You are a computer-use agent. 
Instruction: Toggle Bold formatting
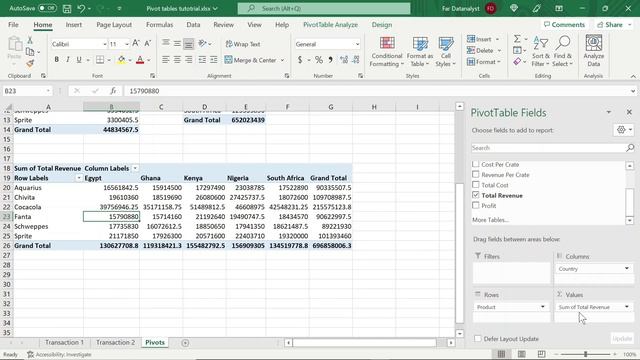[56, 60]
